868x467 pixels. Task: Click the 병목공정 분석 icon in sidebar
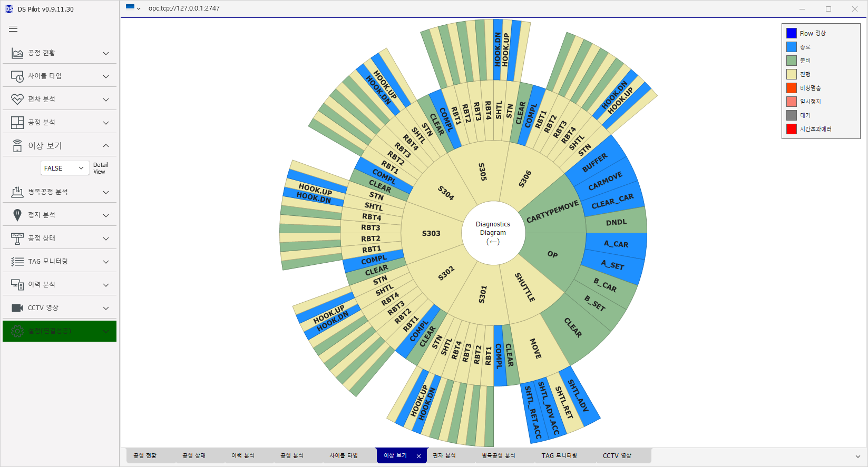pyautogui.click(x=17, y=192)
